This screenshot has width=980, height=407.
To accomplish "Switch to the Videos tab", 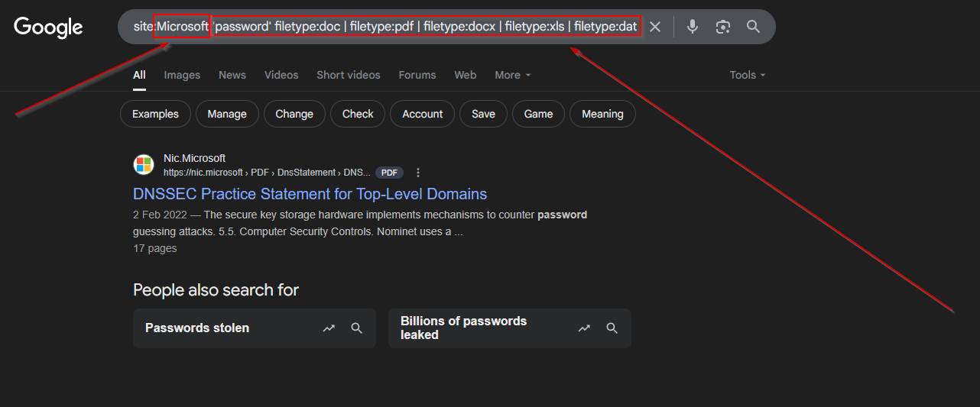I will point(281,75).
